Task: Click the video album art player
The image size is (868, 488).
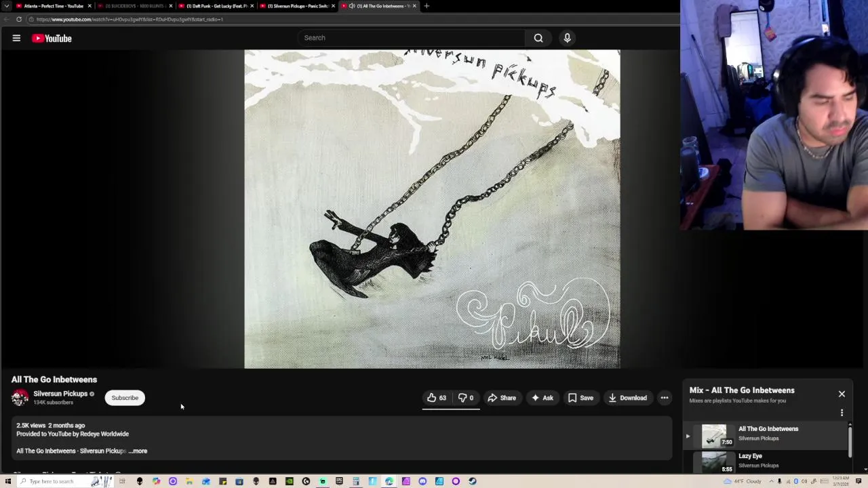Action: coord(432,209)
